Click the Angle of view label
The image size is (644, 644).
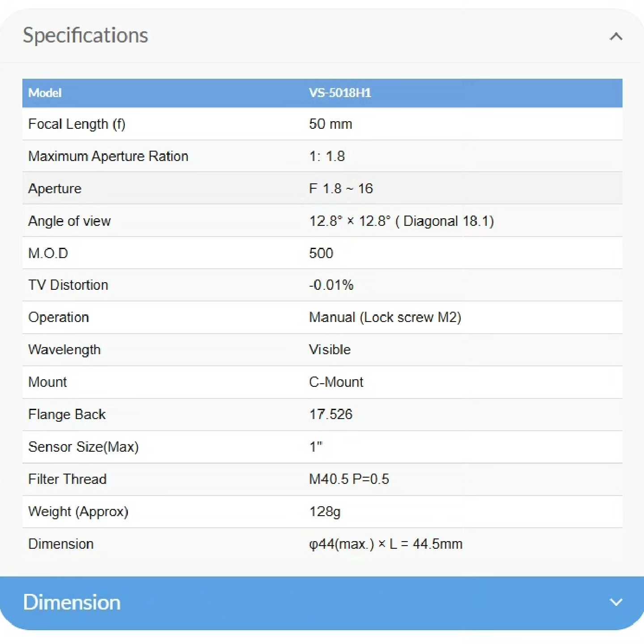[69, 221]
